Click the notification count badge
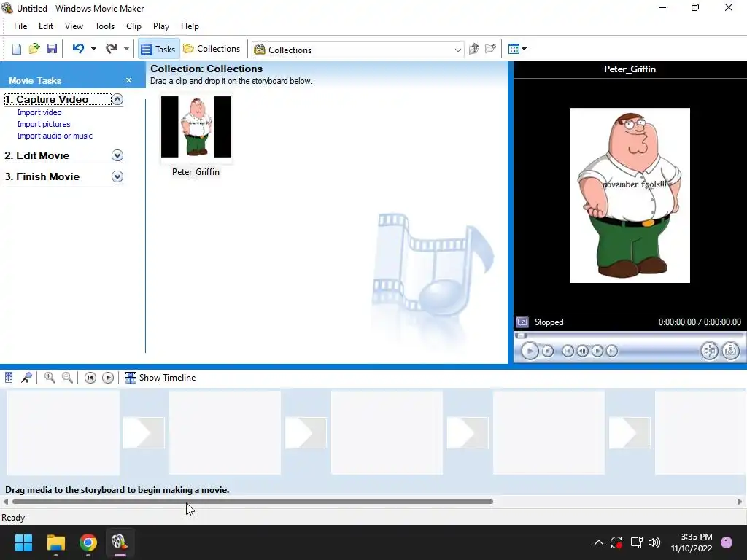 tap(727, 542)
